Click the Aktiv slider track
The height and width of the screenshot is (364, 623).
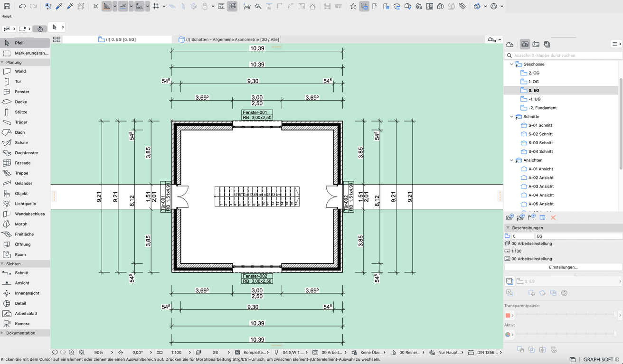(x=566, y=335)
